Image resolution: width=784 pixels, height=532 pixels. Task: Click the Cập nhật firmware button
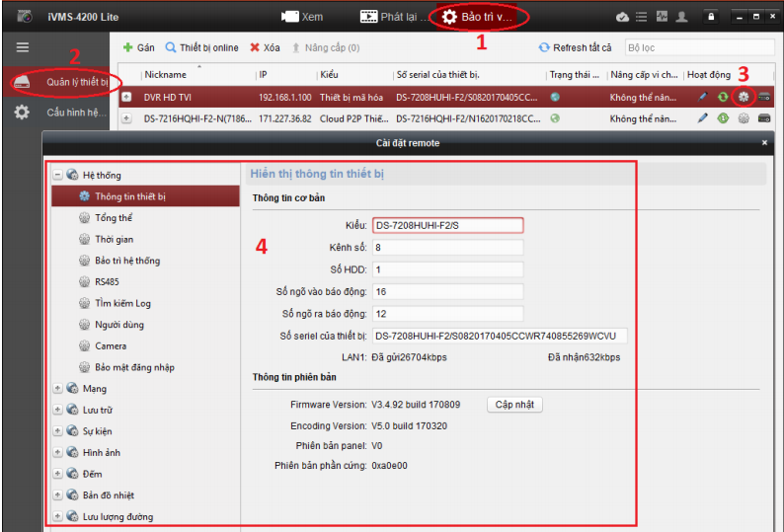(x=514, y=405)
